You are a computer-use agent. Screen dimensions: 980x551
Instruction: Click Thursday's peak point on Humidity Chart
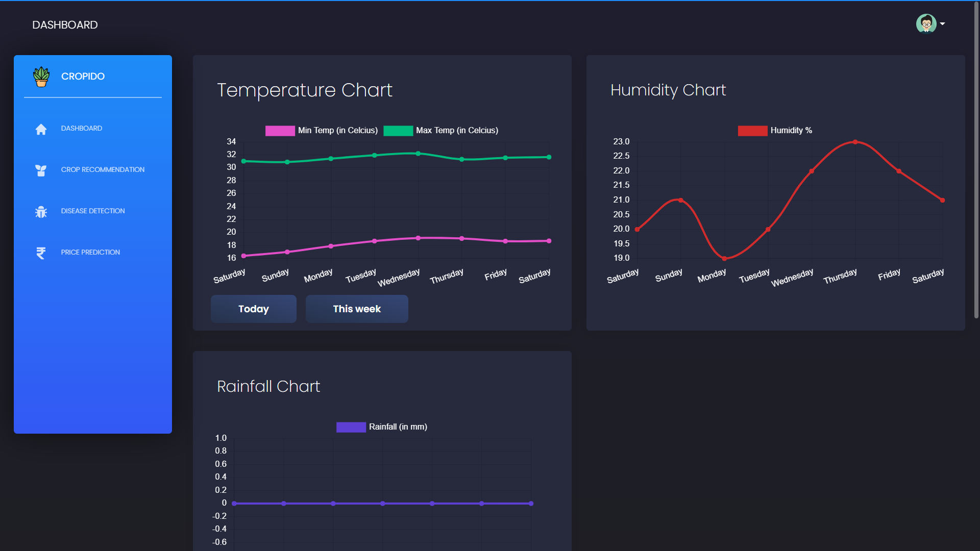[855, 142]
